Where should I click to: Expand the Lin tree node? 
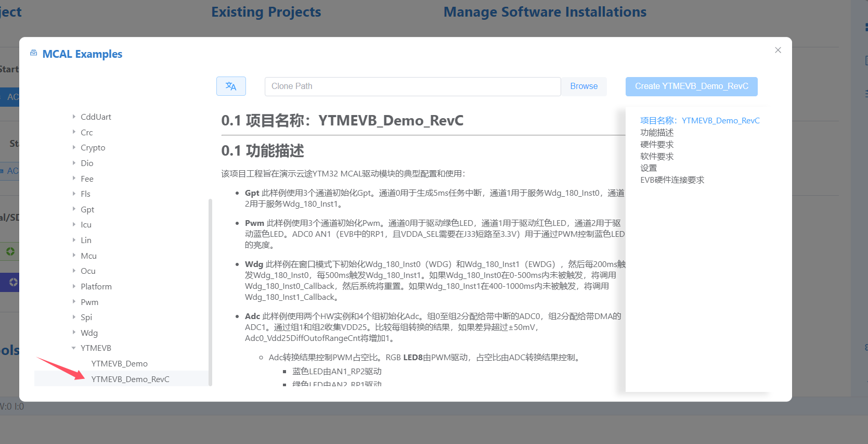(x=74, y=240)
